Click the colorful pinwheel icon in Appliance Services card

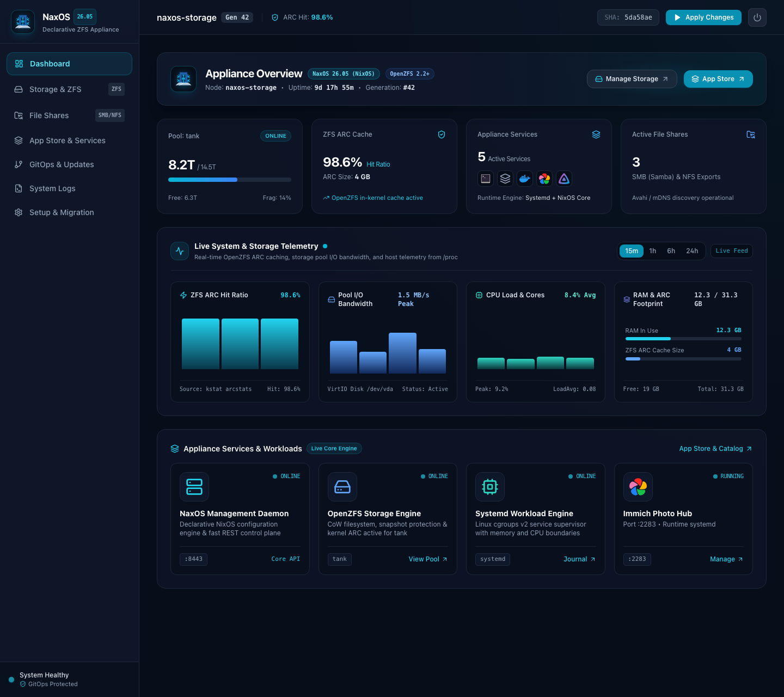[544, 179]
